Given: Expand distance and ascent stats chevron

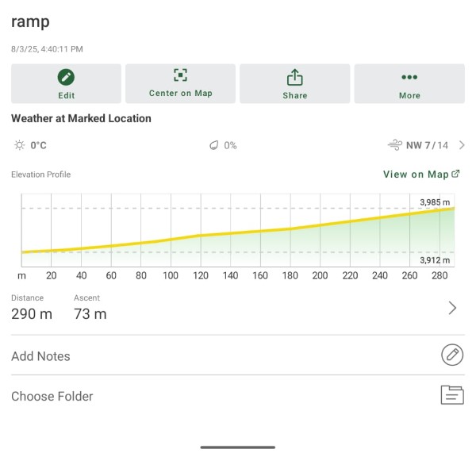Looking at the screenshot, I should (x=452, y=308).
